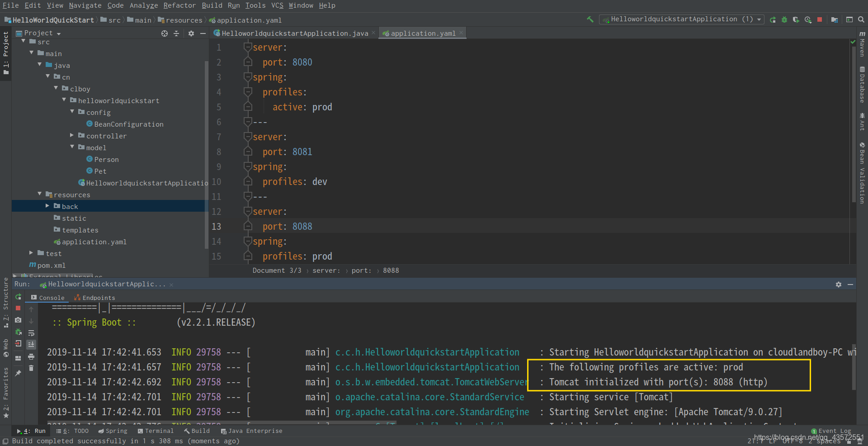Expand the test folder
The height and width of the screenshot is (446, 868).
[31, 253]
